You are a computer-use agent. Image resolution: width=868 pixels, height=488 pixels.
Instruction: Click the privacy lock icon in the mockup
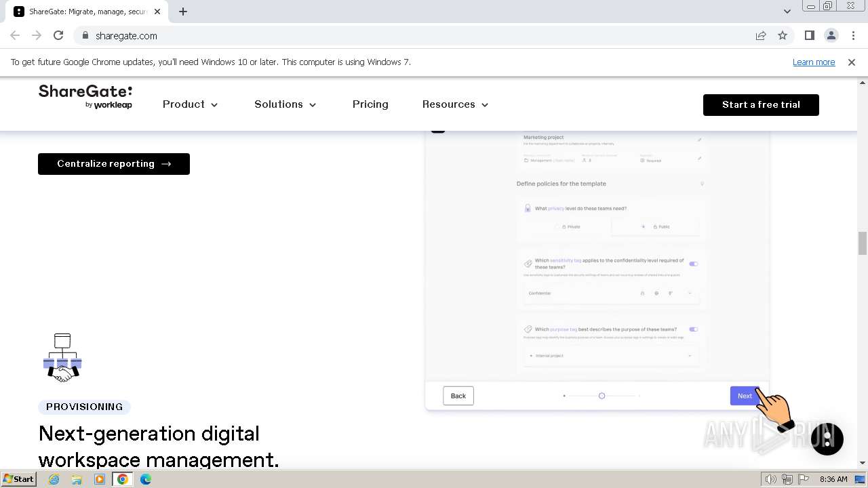(528, 208)
